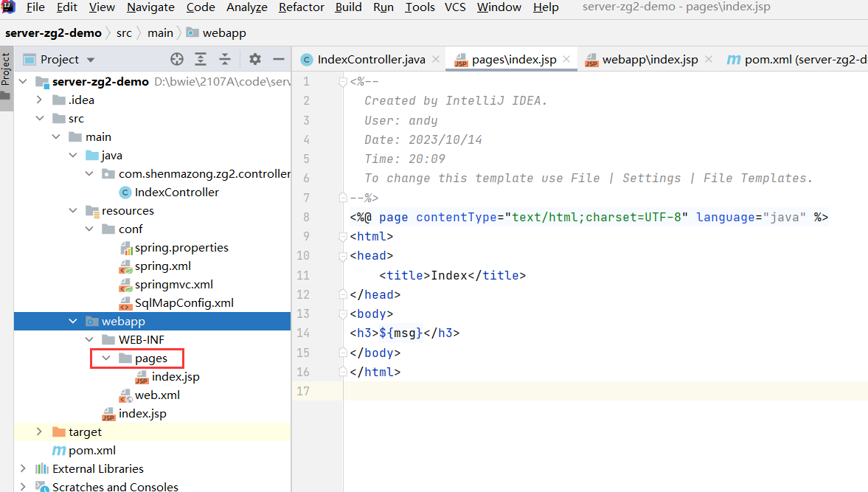Viewport: 868px width, 492px height.
Task: Collapse the WEB-INF folder
Action: point(89,340)
